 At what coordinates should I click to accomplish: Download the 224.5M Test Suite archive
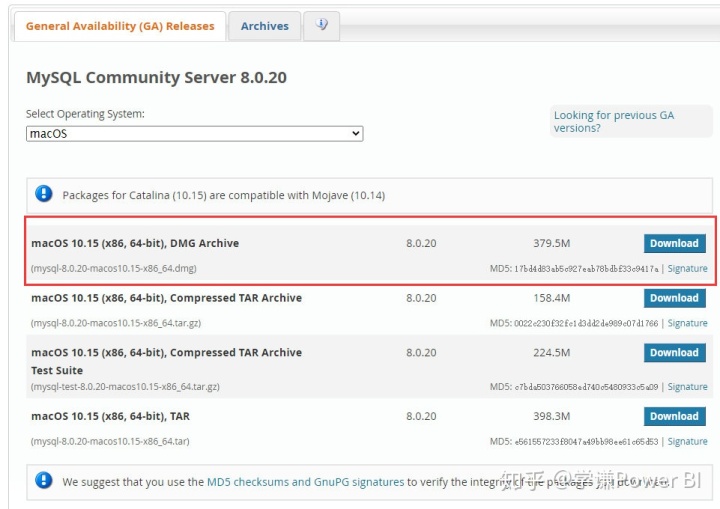674,352
